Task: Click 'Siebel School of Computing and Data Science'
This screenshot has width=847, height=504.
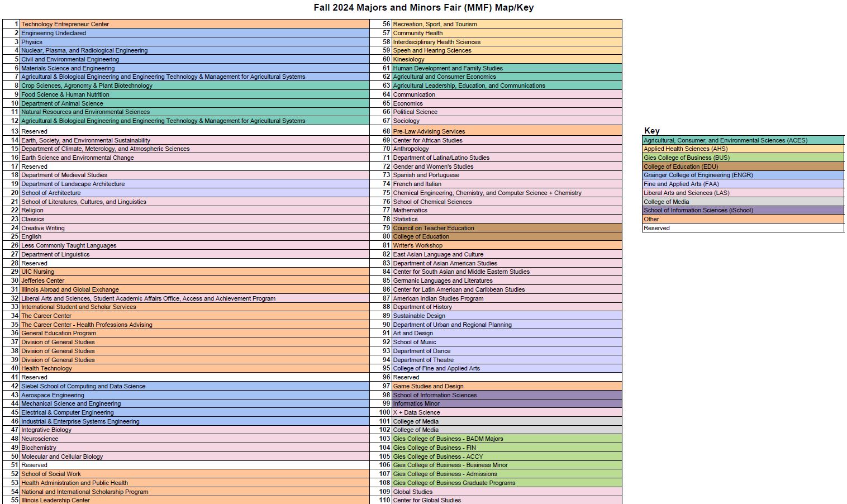Action: [x=194, y=386]
